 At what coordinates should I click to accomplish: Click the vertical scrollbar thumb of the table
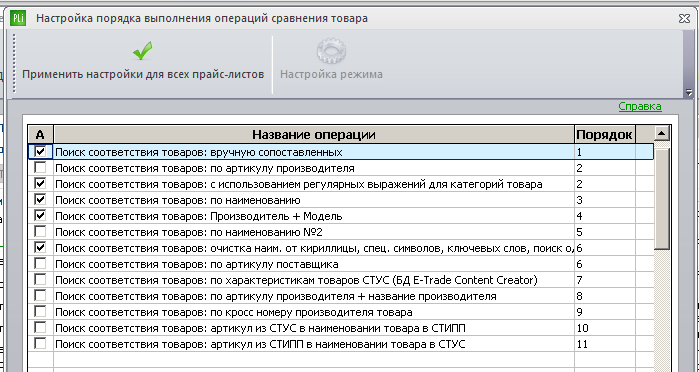pyautogui.click(x=662, y=198)
